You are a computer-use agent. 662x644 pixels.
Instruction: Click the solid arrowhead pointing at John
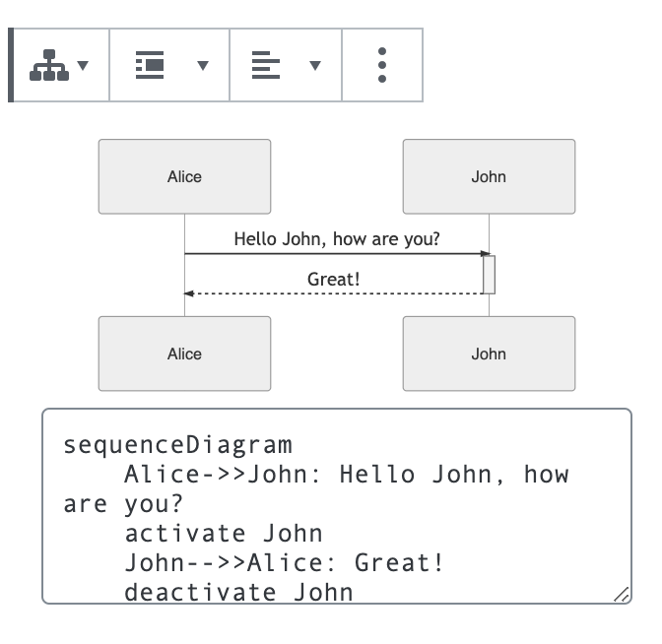[x=485, y=254]
